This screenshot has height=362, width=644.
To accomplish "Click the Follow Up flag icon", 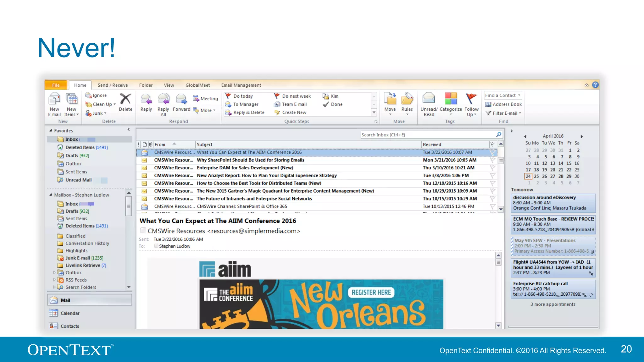I will coord(471,99).
